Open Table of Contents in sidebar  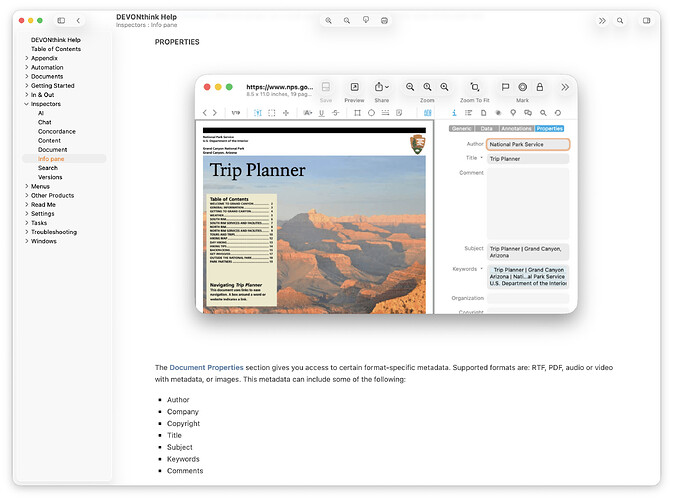56,49
